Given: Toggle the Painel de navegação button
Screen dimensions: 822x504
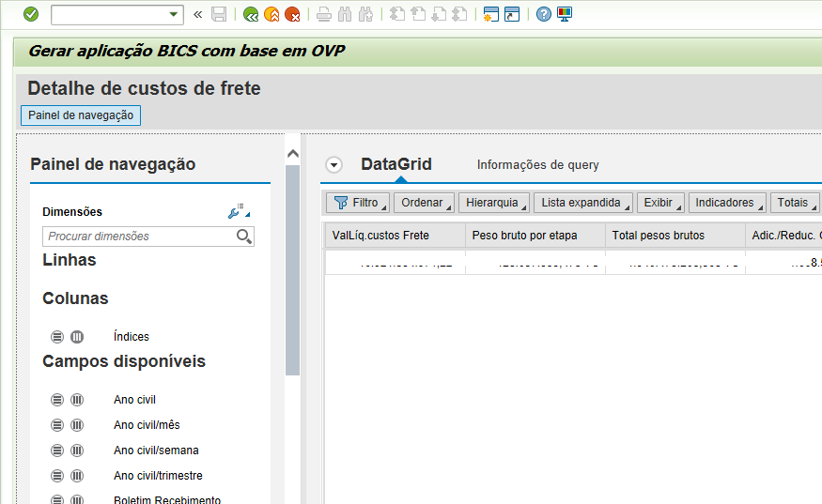Looking at the screenshot, I should tap(81, 115).
